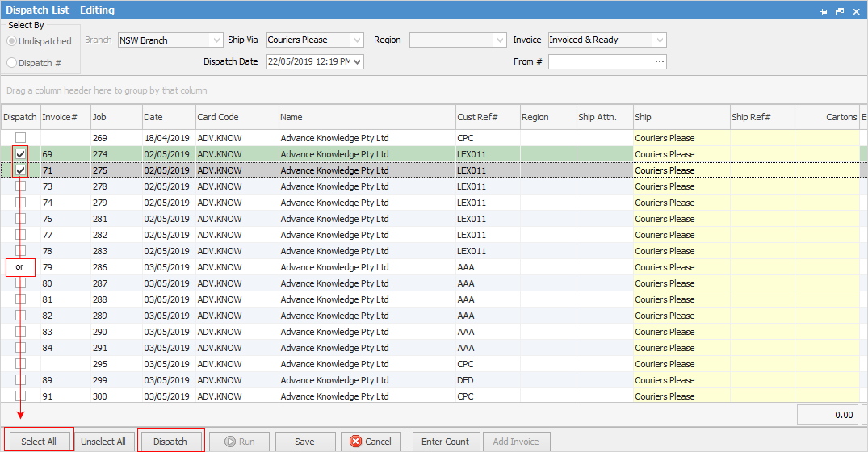This screenshot has height=452, width=868.
Task: Click the Cancel button with red X icon
Action: pos(371,442)
